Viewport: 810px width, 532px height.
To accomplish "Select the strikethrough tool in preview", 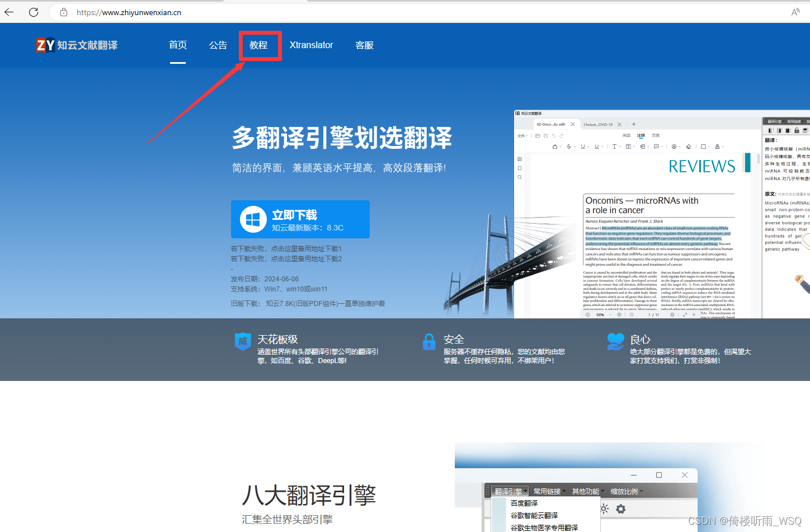I will click(x=569, y=147).
